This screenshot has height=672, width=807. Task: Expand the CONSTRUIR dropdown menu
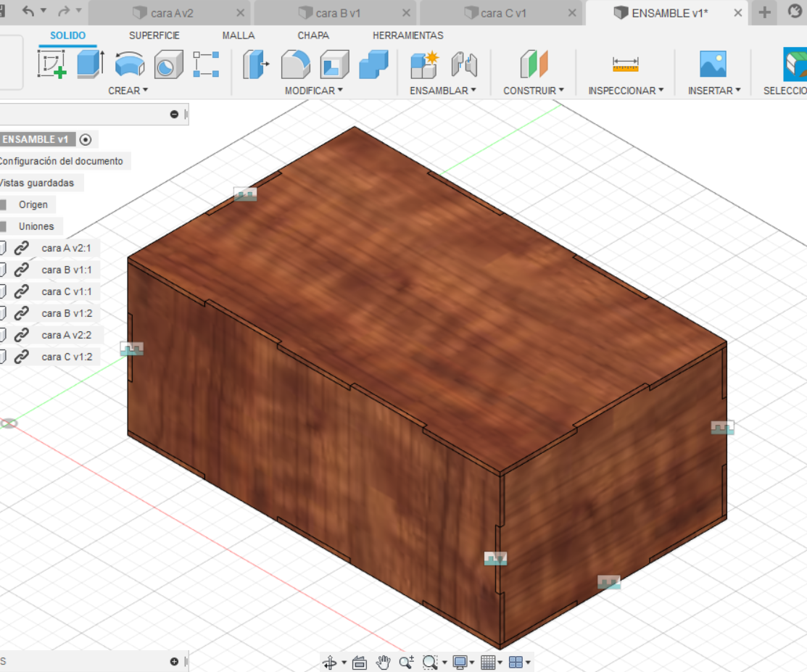tap(533, 91)
